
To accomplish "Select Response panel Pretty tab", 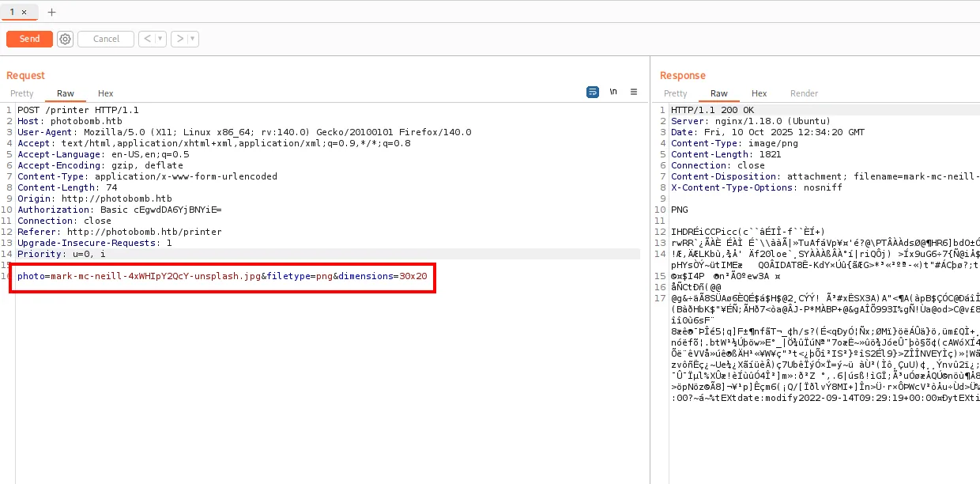I will (676, 93).
